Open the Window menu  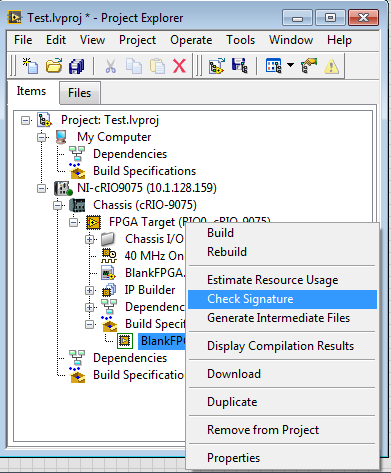click(291, 40)
